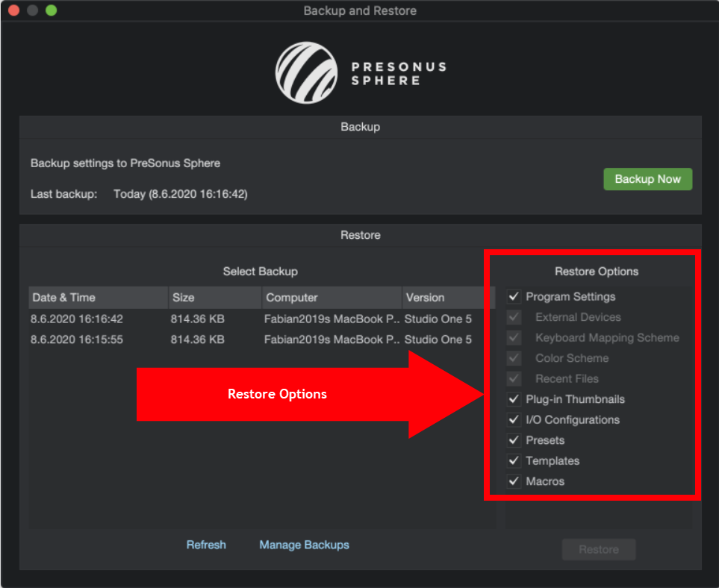719x588 pixels.
Task: Select the backup dated 8.6.2020 16:15:55
Action: [x=261, y=340]
